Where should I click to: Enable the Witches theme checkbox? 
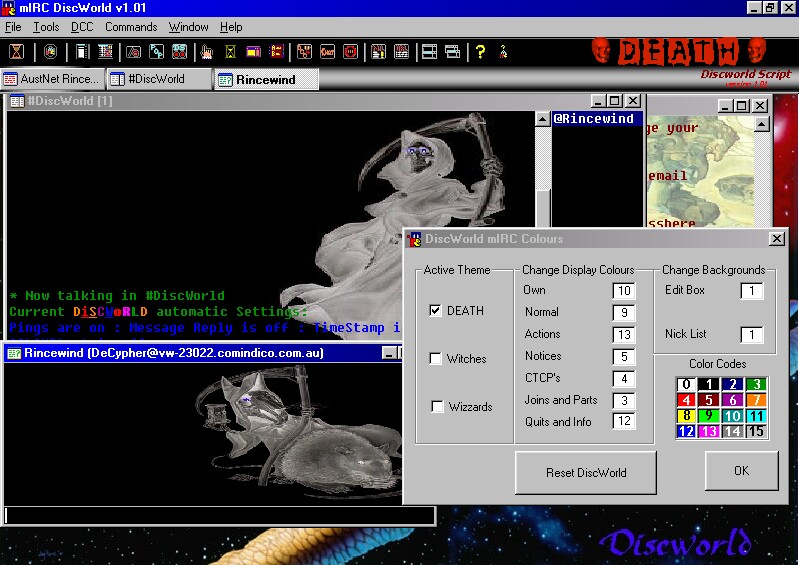(435, 359)
